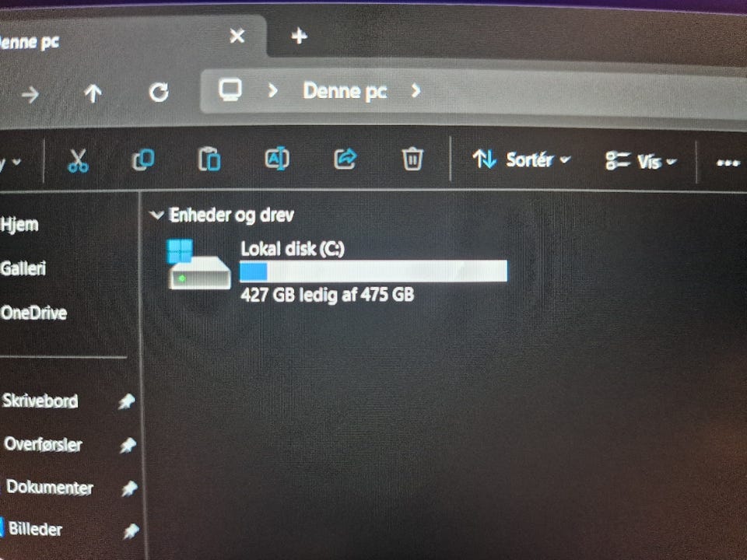Refresh the Denne pc view

click(159, 92)
